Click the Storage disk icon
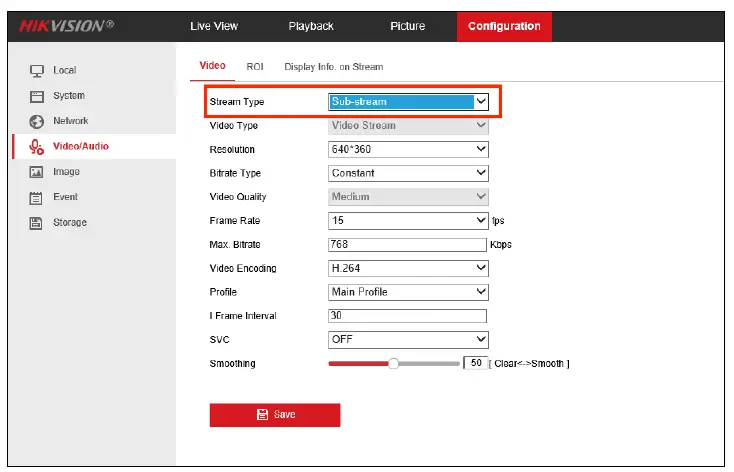734x472 pixels. point(36,223)
